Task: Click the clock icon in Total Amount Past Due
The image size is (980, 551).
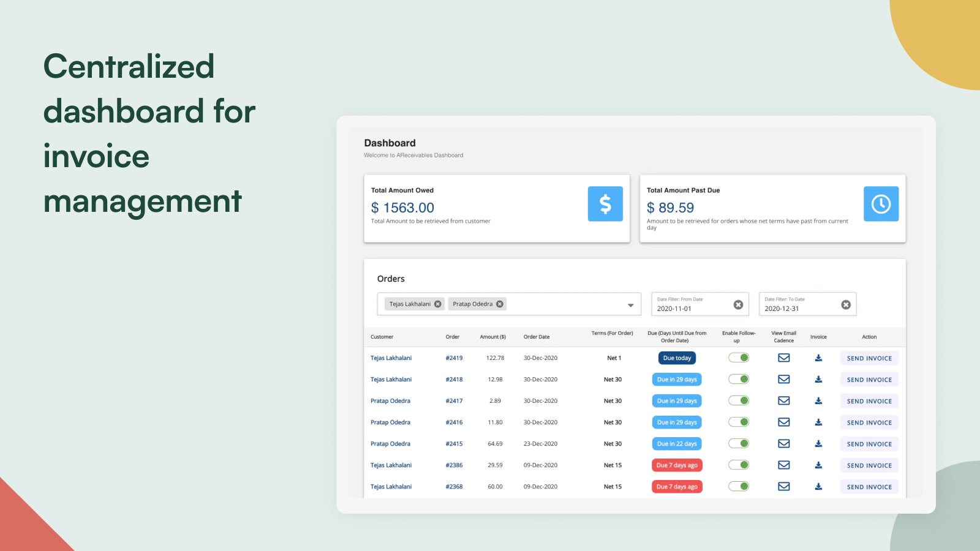Action: tap(881, 204)
